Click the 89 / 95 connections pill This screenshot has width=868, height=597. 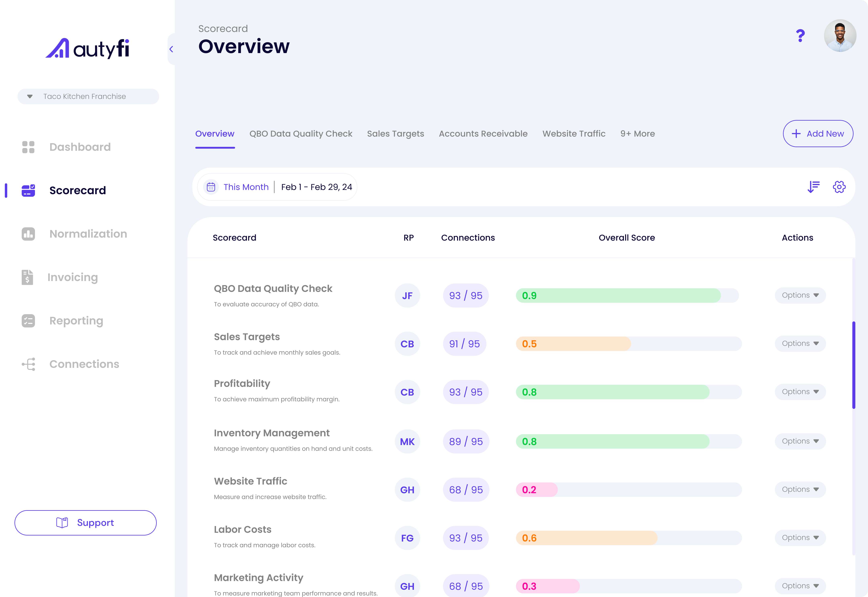pos(466,441)
